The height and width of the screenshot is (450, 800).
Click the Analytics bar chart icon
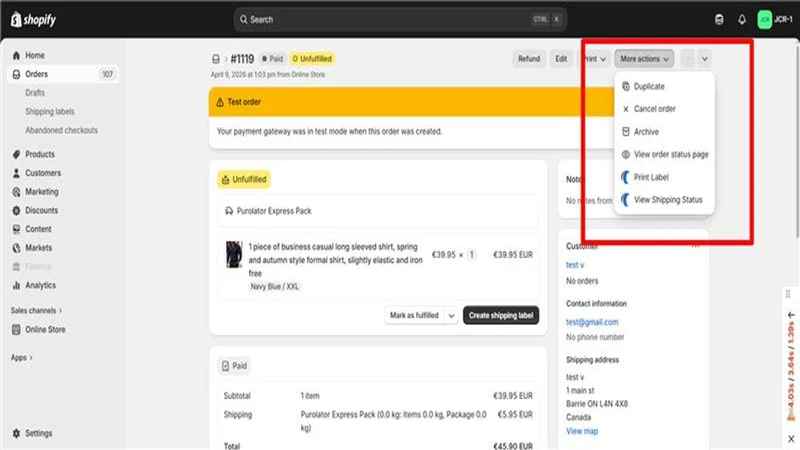point(16,285)
